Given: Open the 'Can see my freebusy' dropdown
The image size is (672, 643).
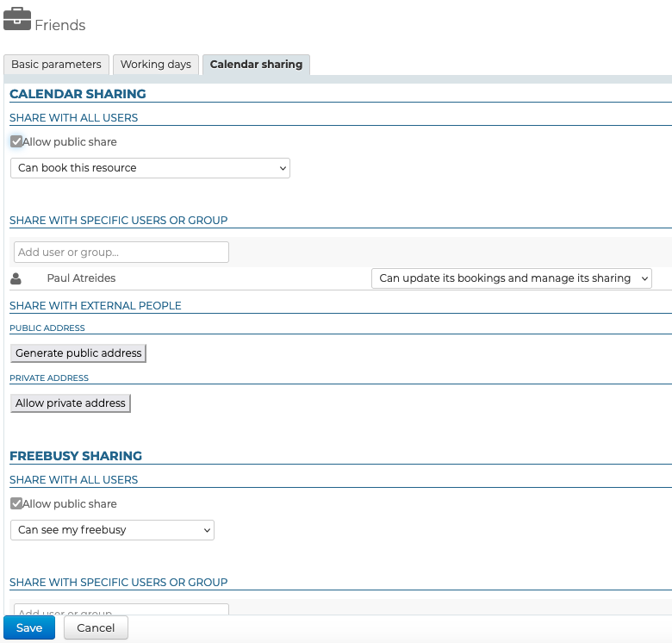Looking at the screenshot, I should (112, 530).
